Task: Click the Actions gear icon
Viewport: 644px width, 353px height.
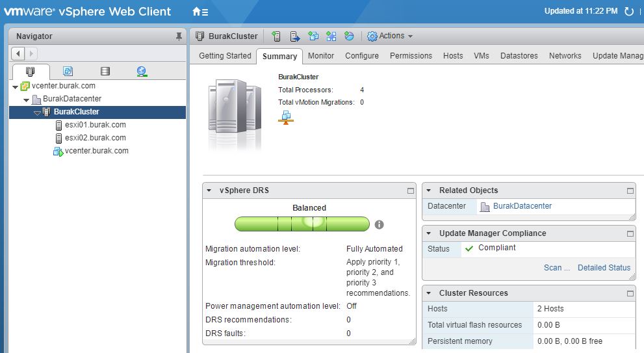Action: pos(372,36)
